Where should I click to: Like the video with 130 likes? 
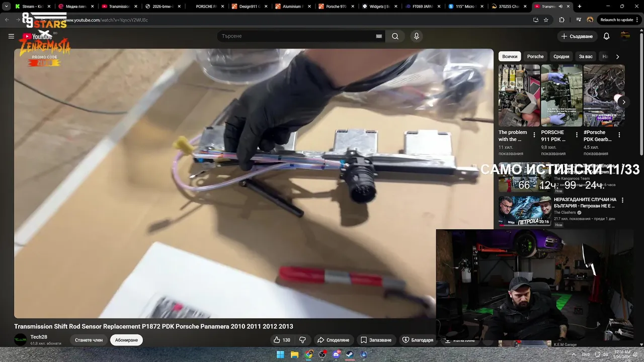[282, 340]
